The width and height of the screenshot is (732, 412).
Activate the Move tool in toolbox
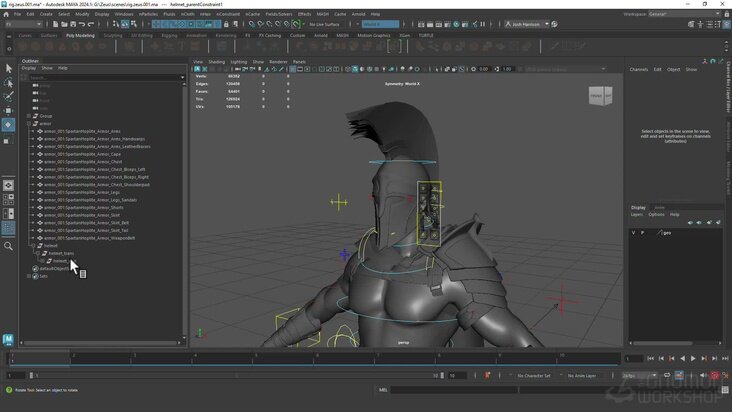coord(8,111)
